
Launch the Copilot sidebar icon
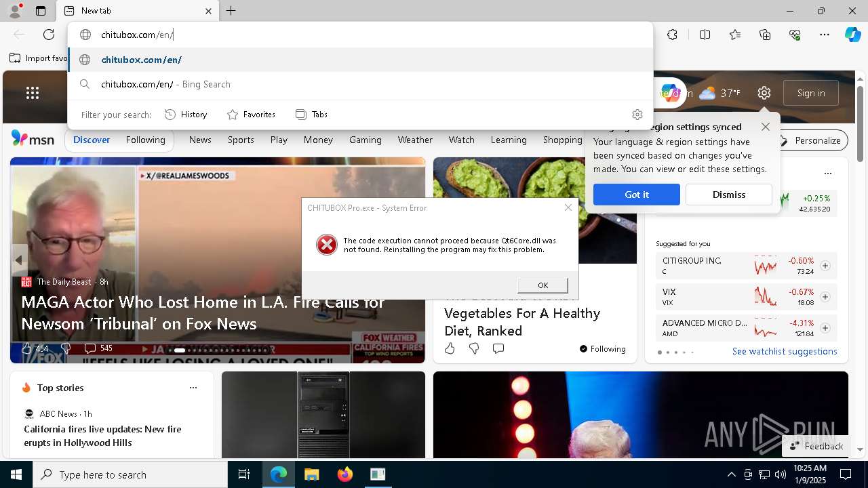(x=852, y=35)
